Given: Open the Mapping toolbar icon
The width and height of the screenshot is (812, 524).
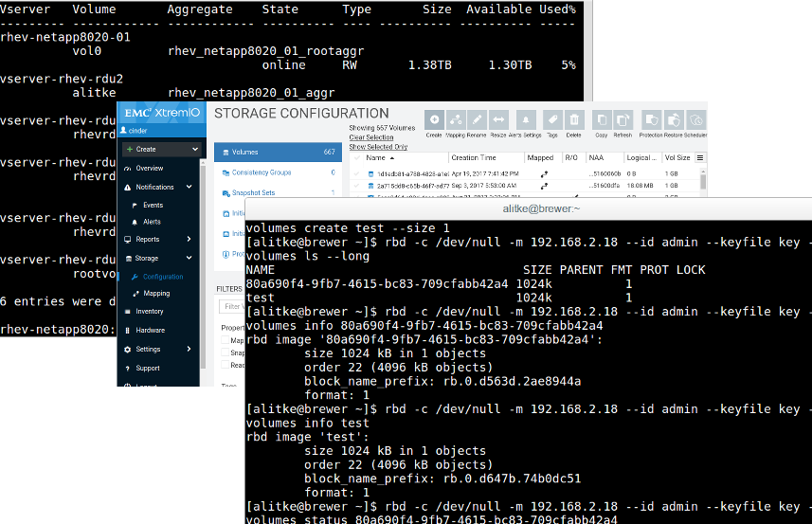Looking at the screenshot, I should (456, 120).
